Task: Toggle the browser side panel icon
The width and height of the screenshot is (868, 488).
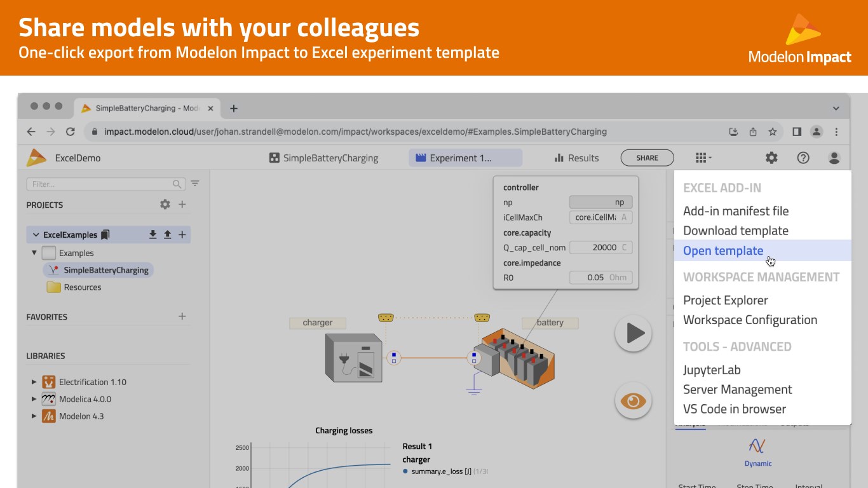Action: tap(797, 132)
